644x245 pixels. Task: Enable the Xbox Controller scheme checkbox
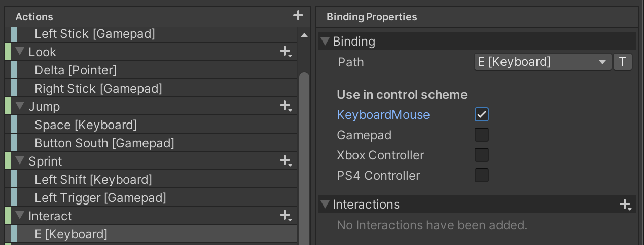(x=482, y=155)
